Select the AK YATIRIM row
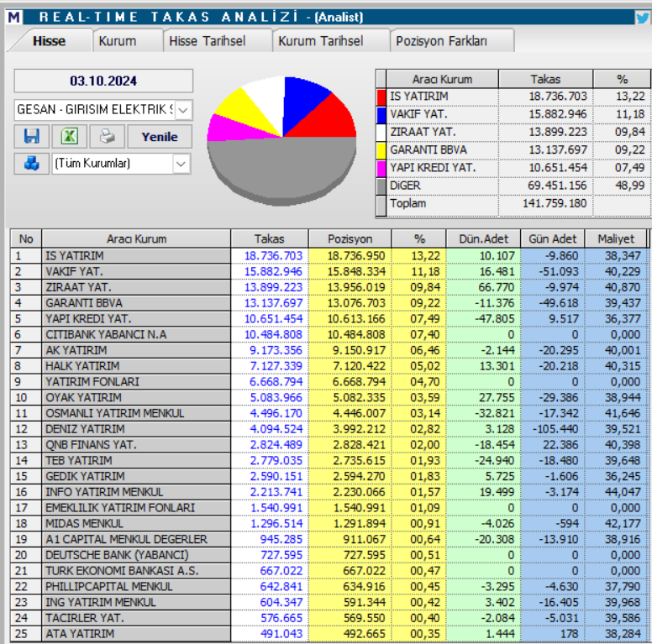652x644 pixels. [329, 350]
